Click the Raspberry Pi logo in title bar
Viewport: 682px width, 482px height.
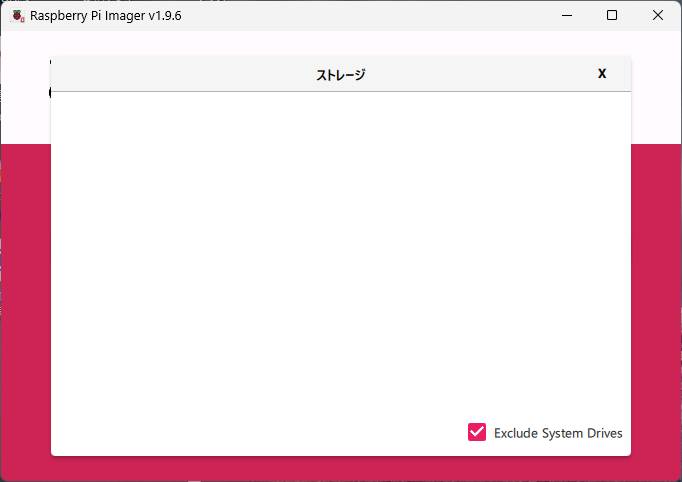[18, 16]
